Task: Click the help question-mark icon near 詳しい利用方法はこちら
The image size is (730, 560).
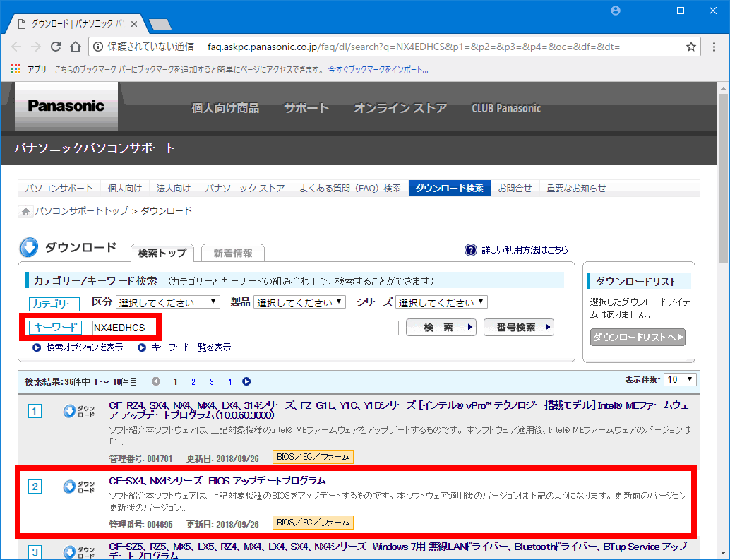Action: (470, 249)
